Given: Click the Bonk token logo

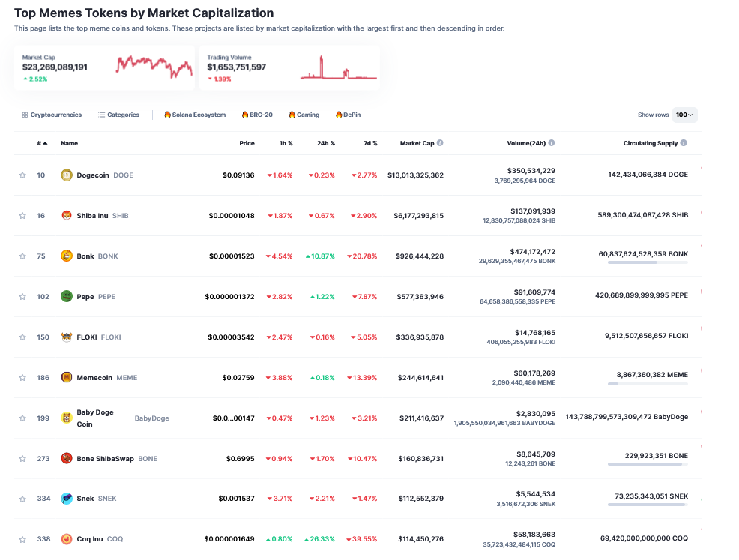Looking at the screenshot, I should click(x=66, y=256).
